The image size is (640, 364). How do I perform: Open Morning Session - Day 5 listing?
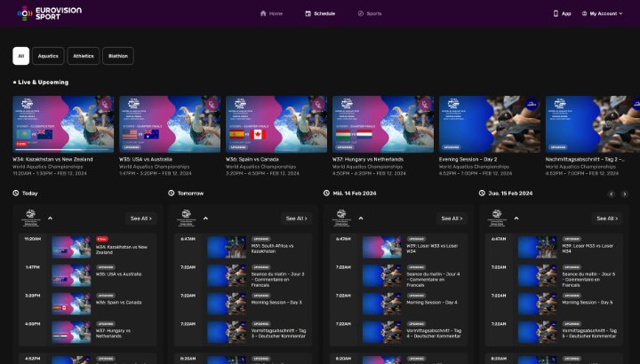click(555, 304)
